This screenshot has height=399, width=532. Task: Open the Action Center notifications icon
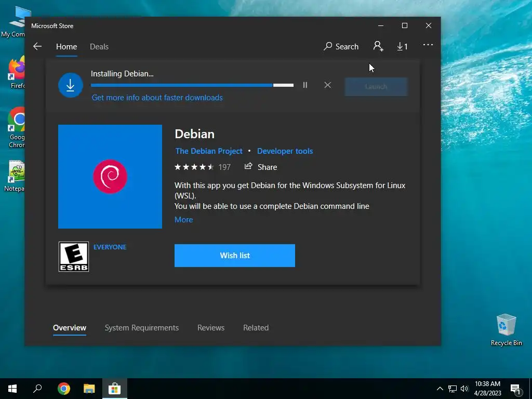point(515,389)
